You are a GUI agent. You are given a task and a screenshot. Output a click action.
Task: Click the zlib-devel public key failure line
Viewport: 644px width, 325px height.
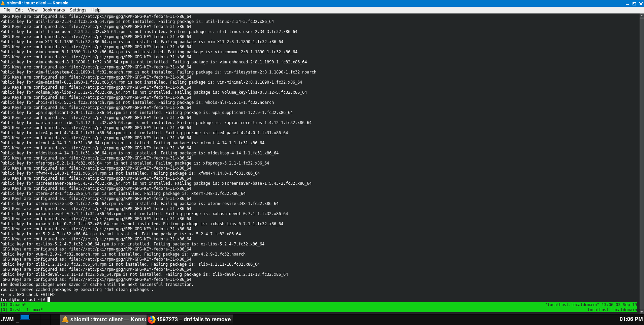click(144, 274)
